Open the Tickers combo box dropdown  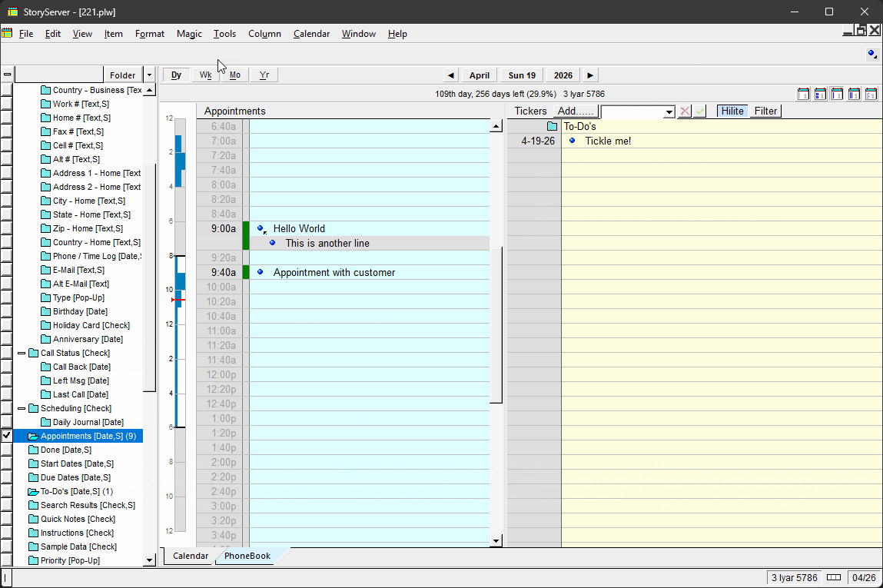click(669, 111)
